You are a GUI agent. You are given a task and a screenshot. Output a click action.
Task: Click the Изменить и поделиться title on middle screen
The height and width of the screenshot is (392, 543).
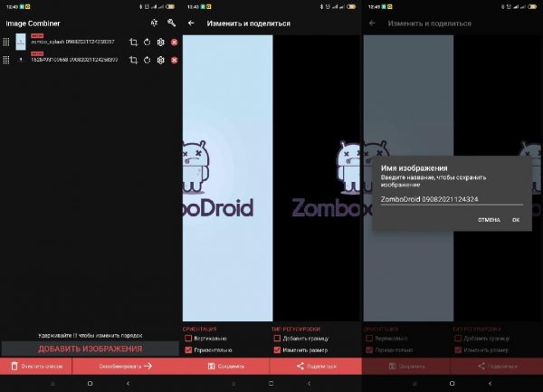click(x=248, y=24)
